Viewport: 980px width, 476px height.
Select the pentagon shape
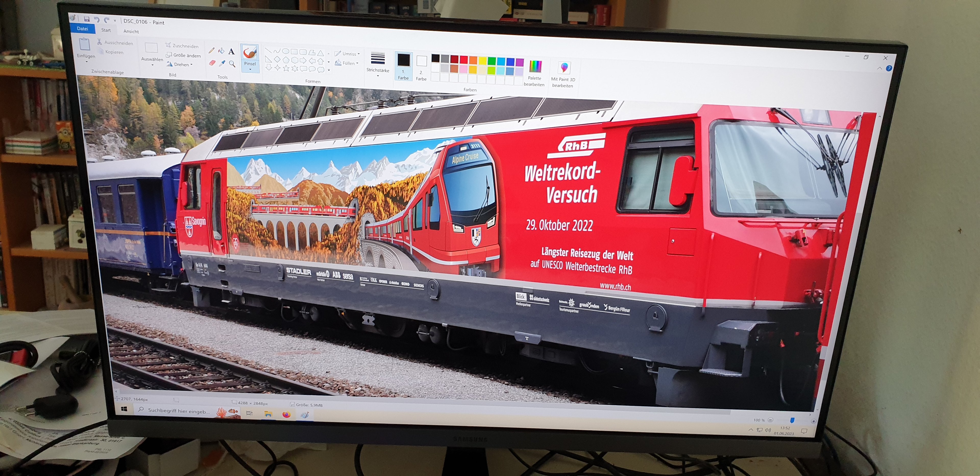coord(286,60)
